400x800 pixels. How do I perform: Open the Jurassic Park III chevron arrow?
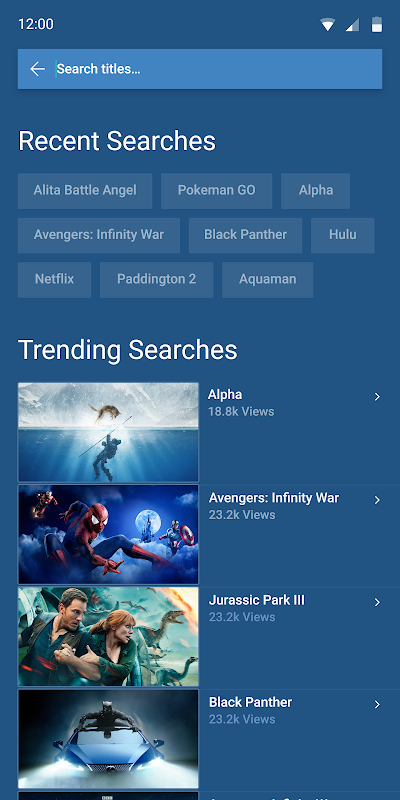(377, 602)
